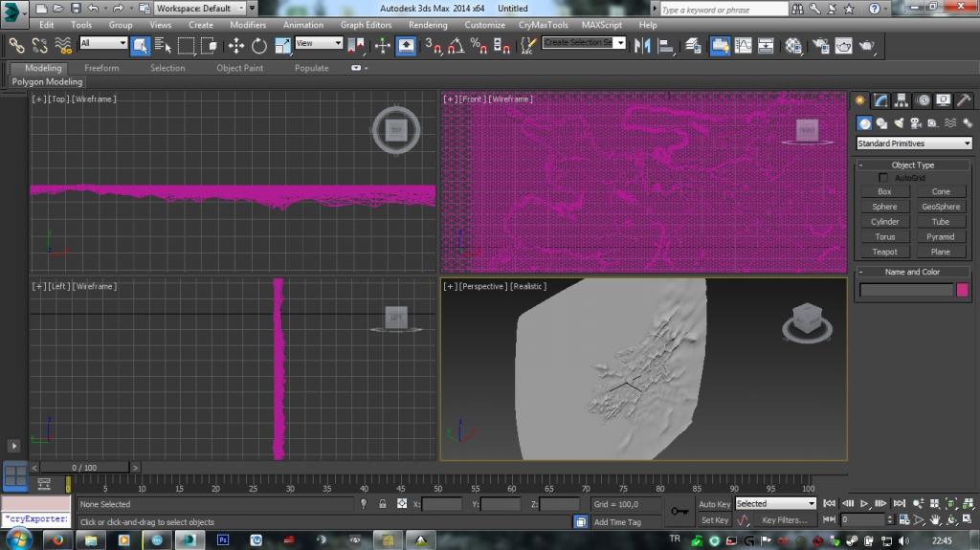
Task: Open the Standard Primitives dropdown
Action: (x=913, y=143)
